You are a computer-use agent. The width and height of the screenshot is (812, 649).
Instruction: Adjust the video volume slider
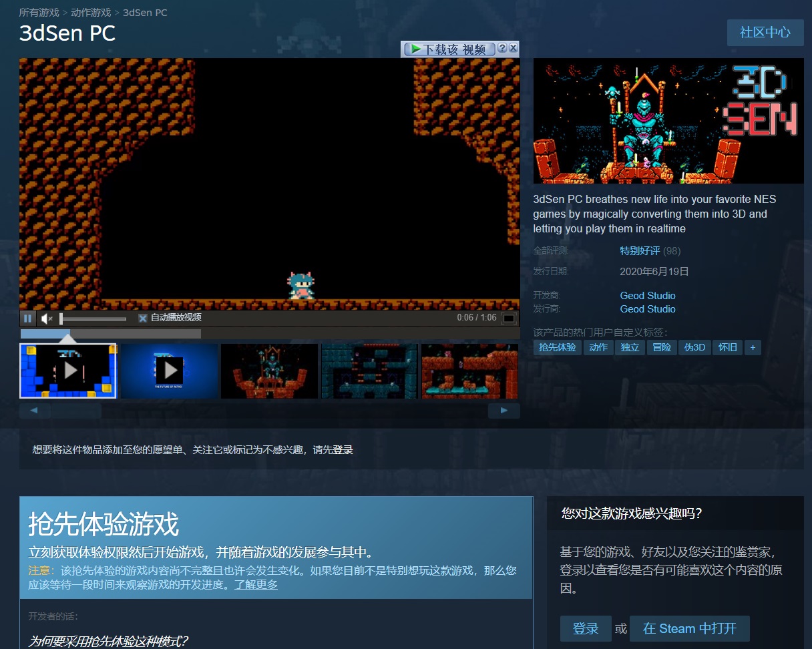(x=93, y=318)
